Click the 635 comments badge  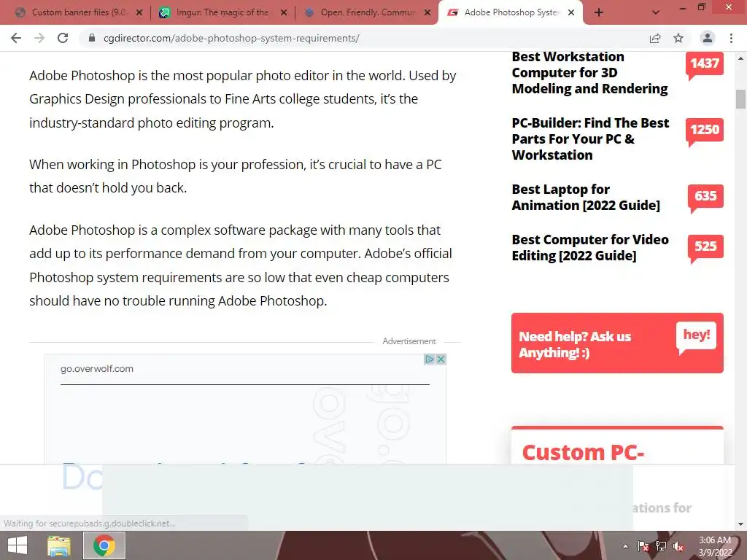click(705, 197)
